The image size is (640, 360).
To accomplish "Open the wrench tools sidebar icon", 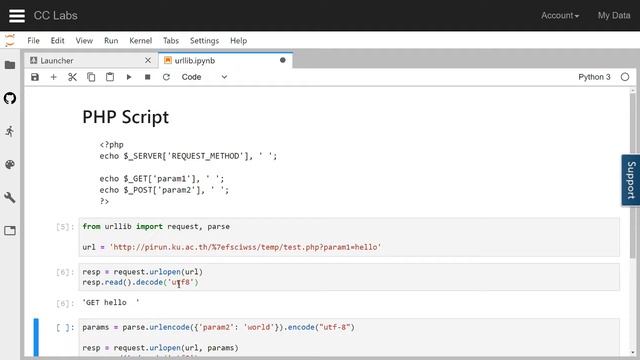I will click(10, 198).
